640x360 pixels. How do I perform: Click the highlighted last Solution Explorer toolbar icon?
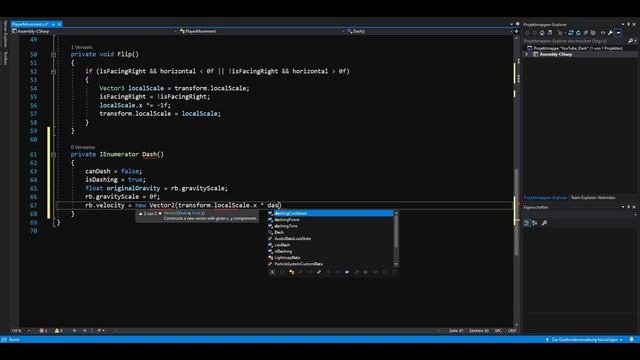point(618,33)
